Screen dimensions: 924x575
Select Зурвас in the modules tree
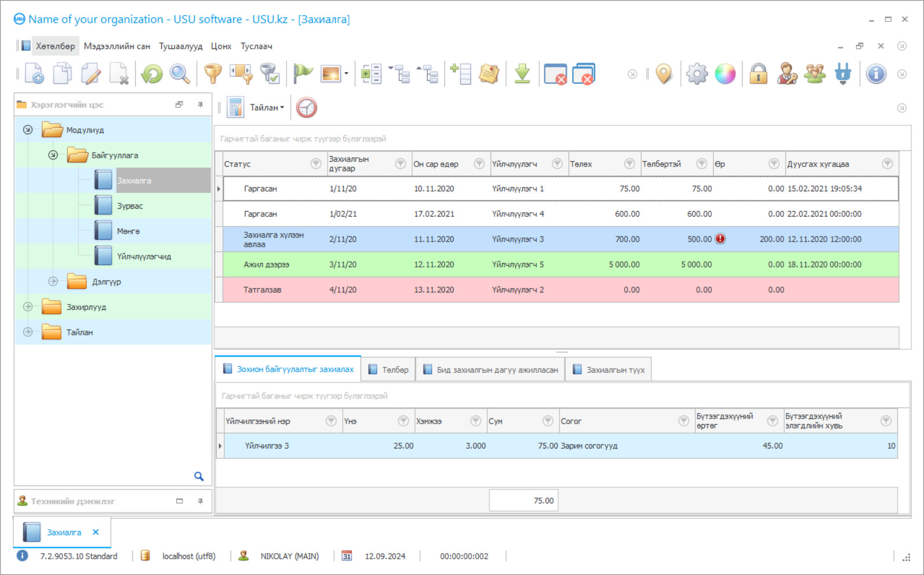pos(130,206)
